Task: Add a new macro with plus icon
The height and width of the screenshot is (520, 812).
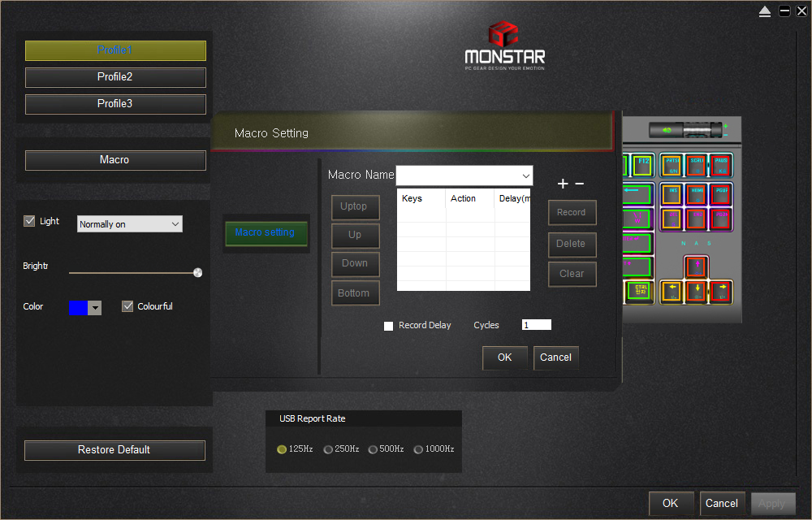Action: [563, 184]
